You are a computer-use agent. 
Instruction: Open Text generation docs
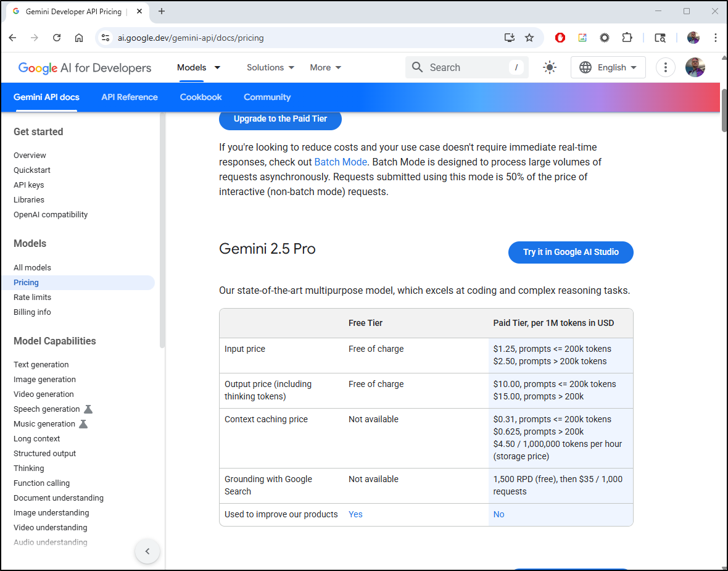click(x=41, y=365)
